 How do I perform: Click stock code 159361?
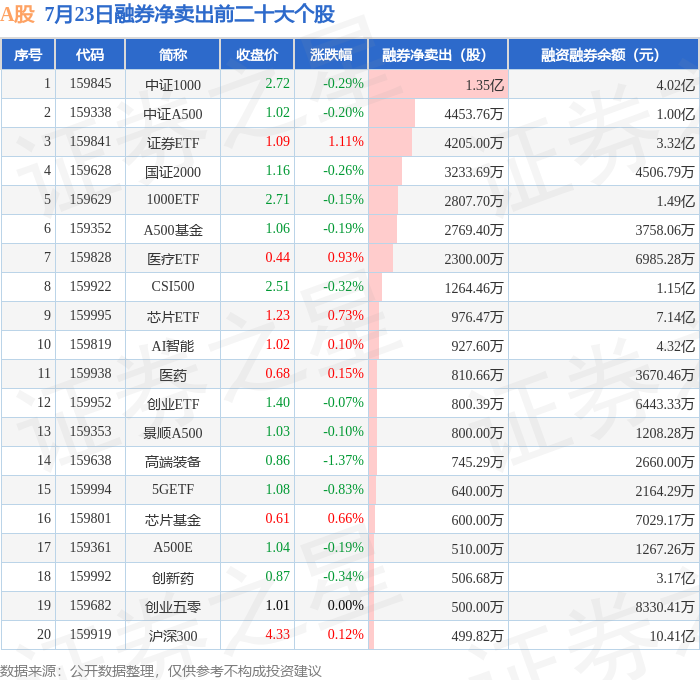(x=90, y=547)
